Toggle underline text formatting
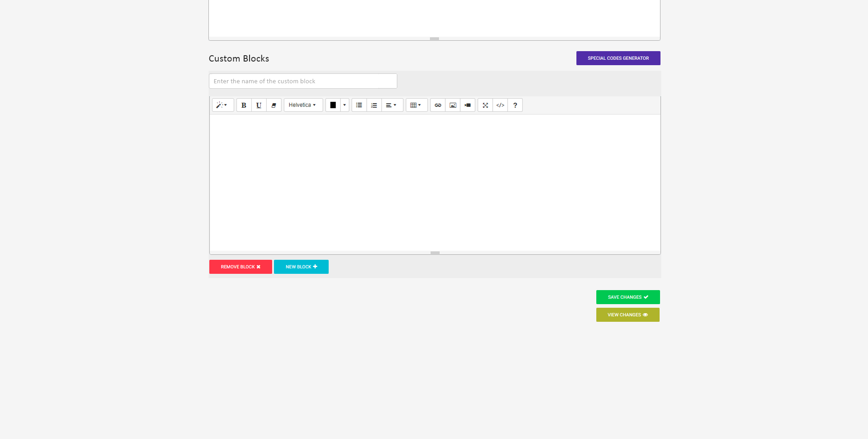The height and width of the screenshot is (439, 868). (x=259, y=105)
